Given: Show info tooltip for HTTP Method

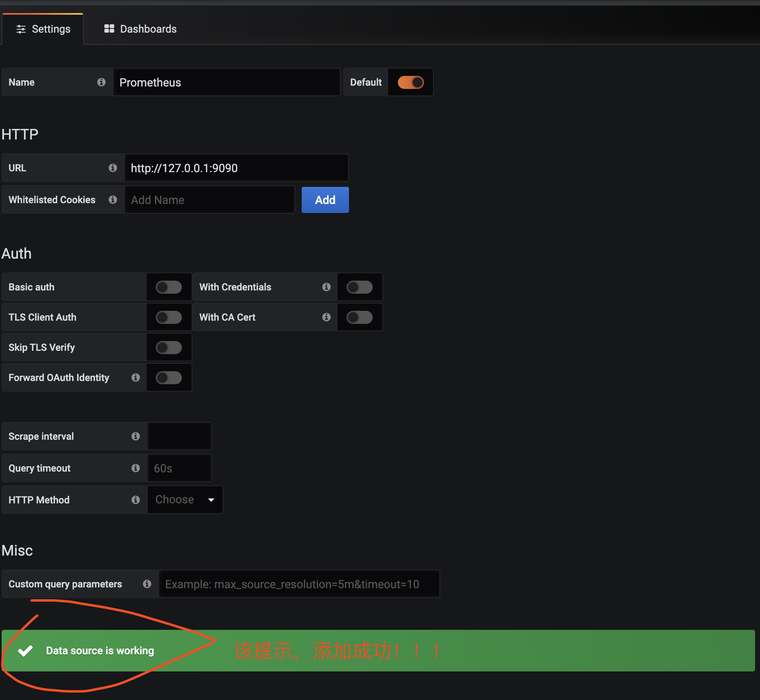Looking at the screenshot, I should (x=136, y=500).
